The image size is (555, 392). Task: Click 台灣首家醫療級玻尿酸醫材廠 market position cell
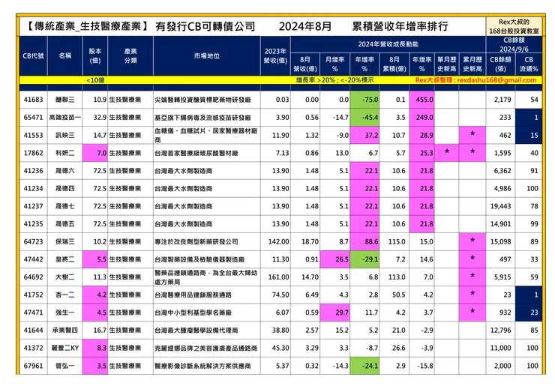pos(207,153)
